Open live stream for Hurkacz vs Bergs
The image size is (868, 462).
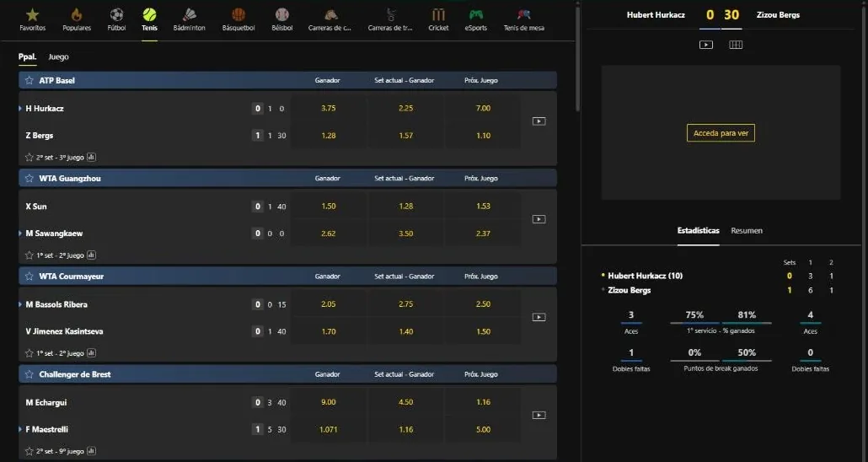point(538,121)
